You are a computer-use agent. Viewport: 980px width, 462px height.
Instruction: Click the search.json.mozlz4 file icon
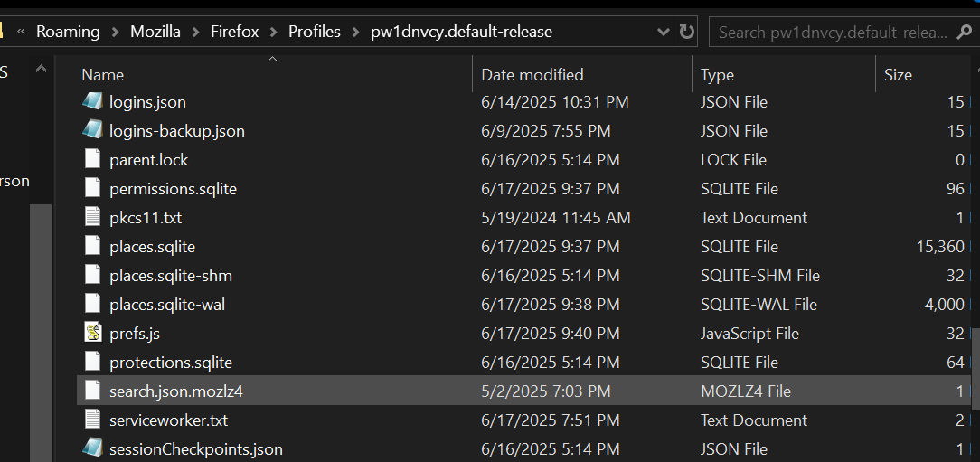tap(92, 391)
